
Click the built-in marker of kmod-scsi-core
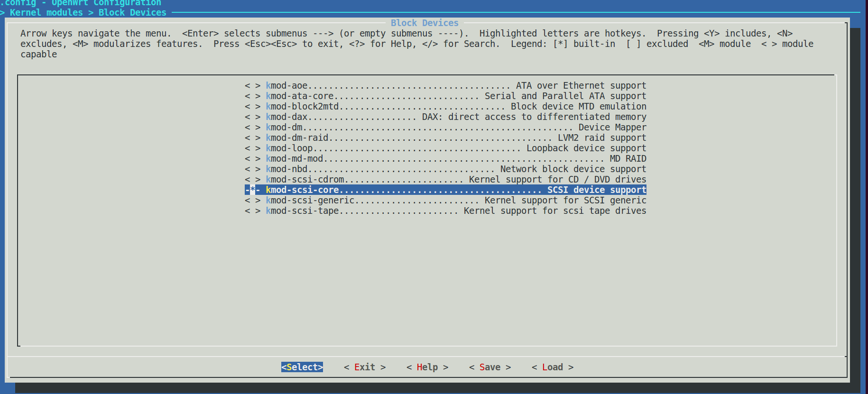[x=253, y=190]
